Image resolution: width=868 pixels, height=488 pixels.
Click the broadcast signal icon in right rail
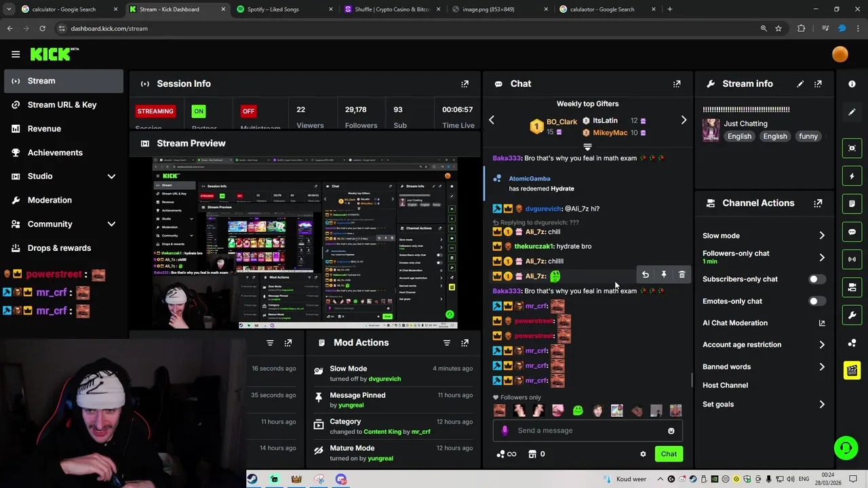pyautogui.click(x=852, y=259)
